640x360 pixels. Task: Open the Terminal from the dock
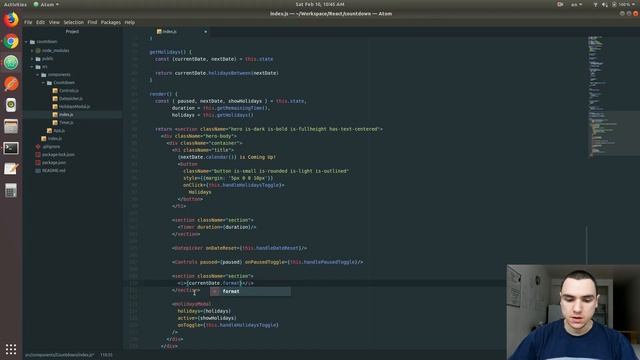[11, 148]
